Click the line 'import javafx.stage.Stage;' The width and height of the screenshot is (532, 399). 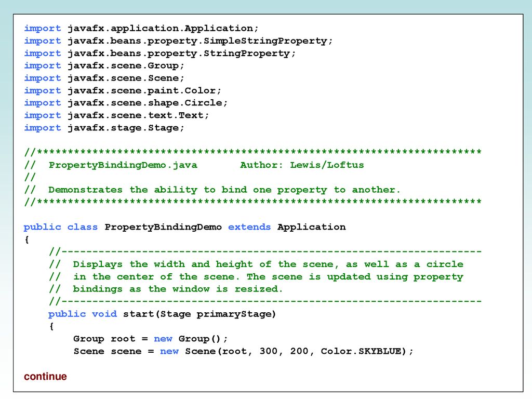click(x=104, y=128)
